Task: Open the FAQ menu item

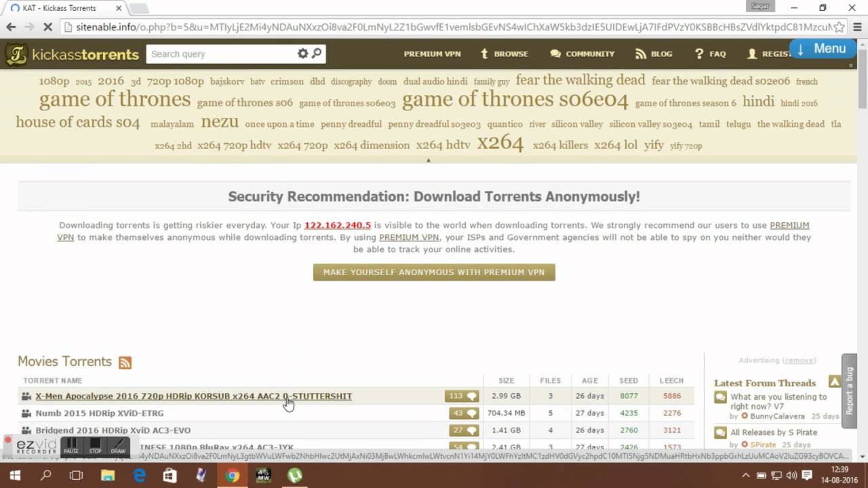Action: pos(710,54)
